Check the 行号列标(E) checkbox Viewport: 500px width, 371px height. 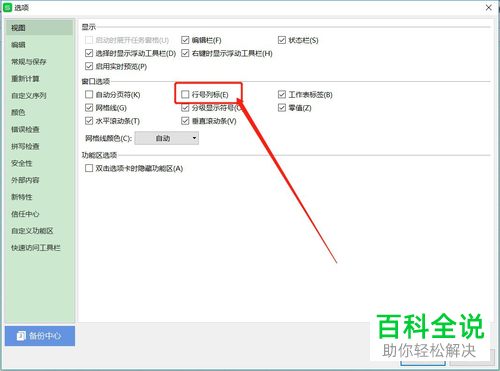pos(185,94)
